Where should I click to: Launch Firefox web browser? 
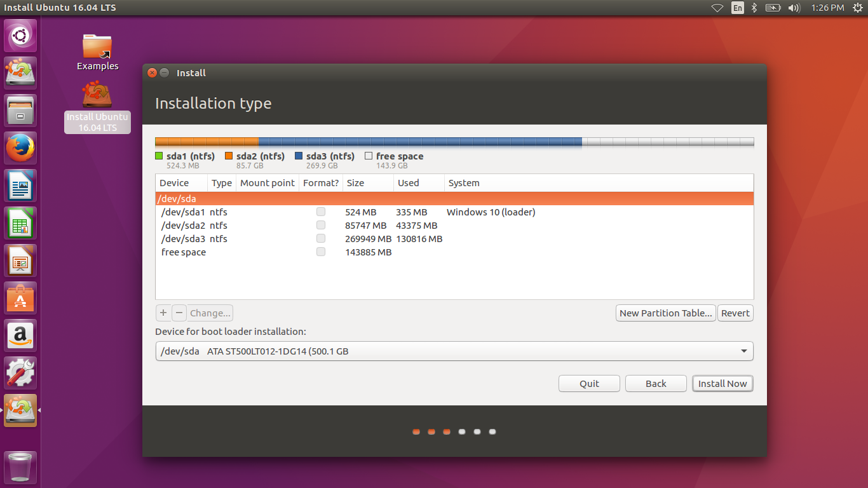tap(20, 148)
